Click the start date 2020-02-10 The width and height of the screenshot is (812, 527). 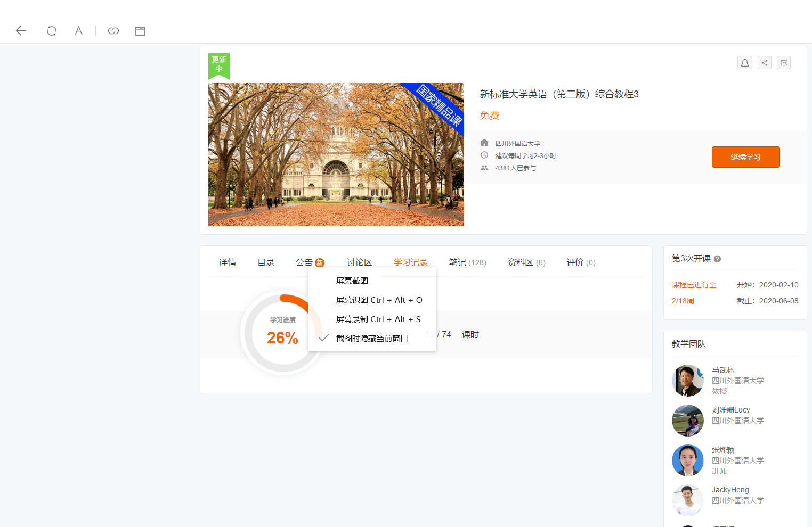(x=779, y=285)
